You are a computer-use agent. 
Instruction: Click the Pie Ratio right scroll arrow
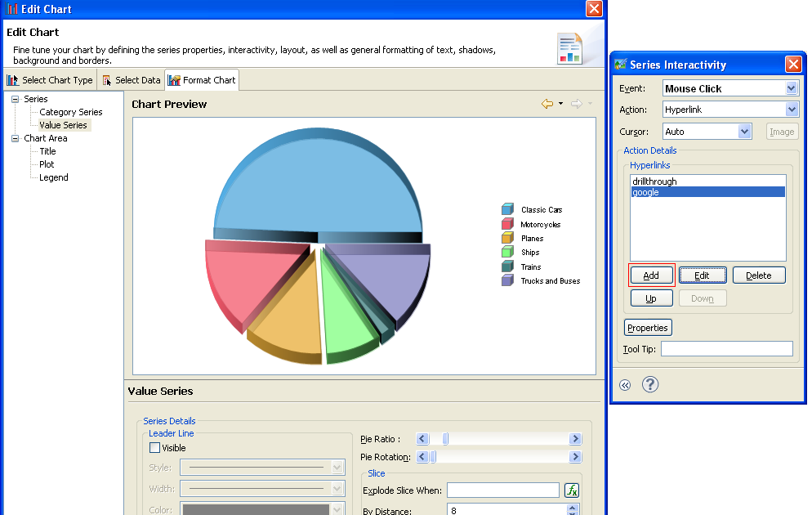(x=576, y=439)
